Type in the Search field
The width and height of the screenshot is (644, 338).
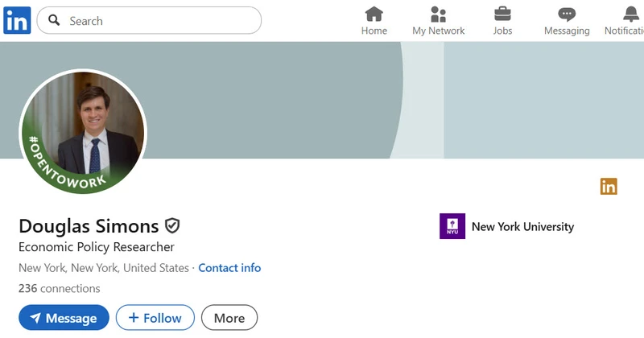pyautogui.click(x=161, y=21)
